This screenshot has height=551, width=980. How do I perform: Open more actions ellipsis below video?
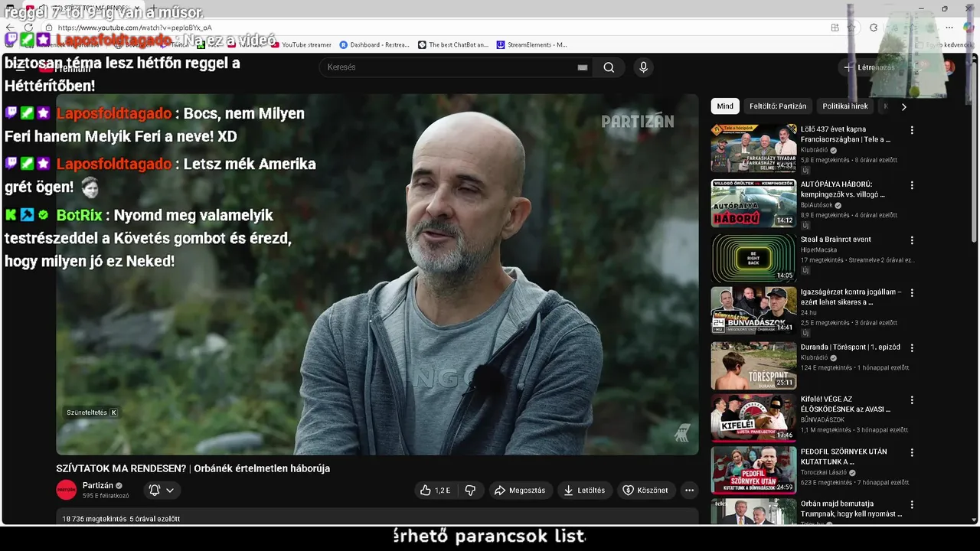(689, 491)
